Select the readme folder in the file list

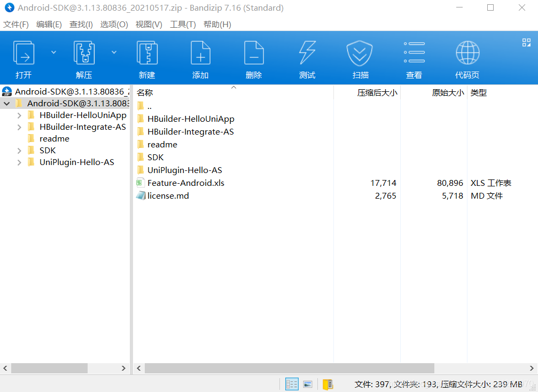tap(162, 144)
